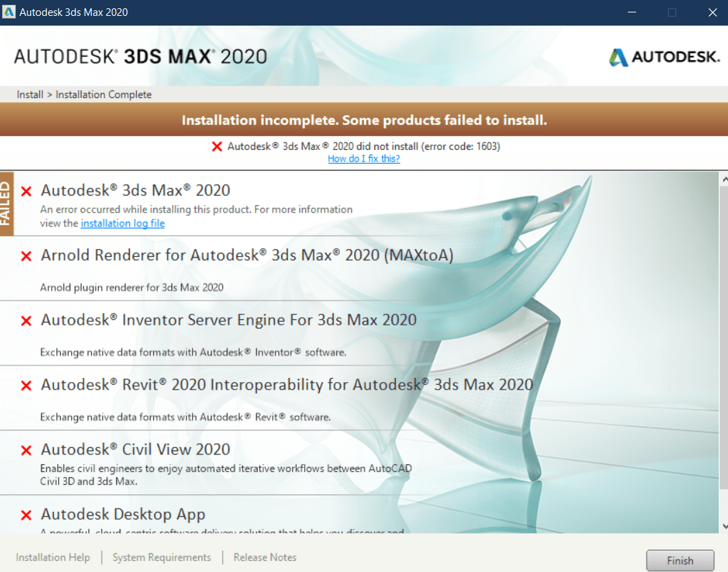728x572 pixels.
Task: Click failed X icon for Arnold Renderer MAXtoA
Action: (x=26, y=256)
